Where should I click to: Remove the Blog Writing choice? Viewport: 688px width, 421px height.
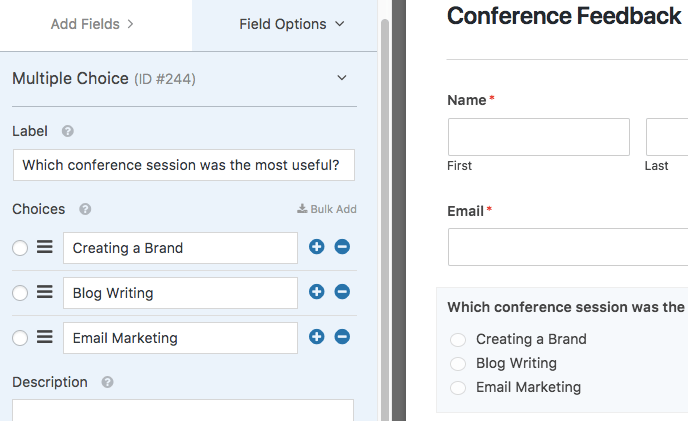coord(342,292)
